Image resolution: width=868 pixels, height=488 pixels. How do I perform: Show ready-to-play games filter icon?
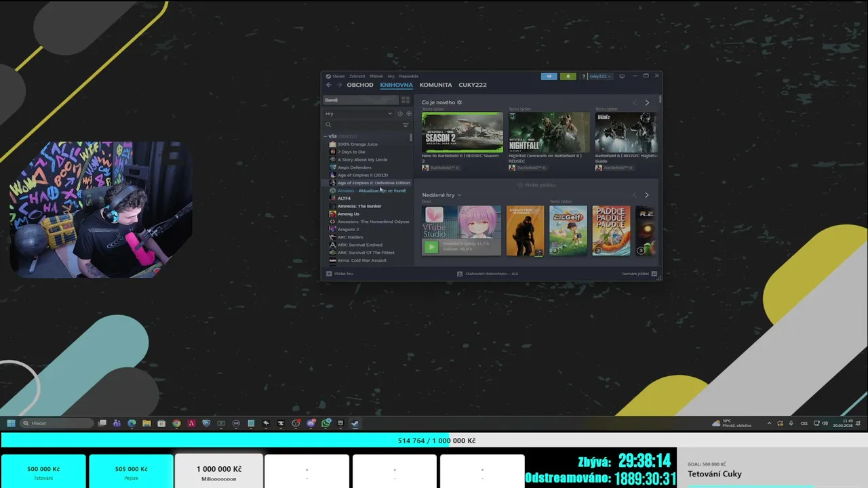click(x=408, y=114)
